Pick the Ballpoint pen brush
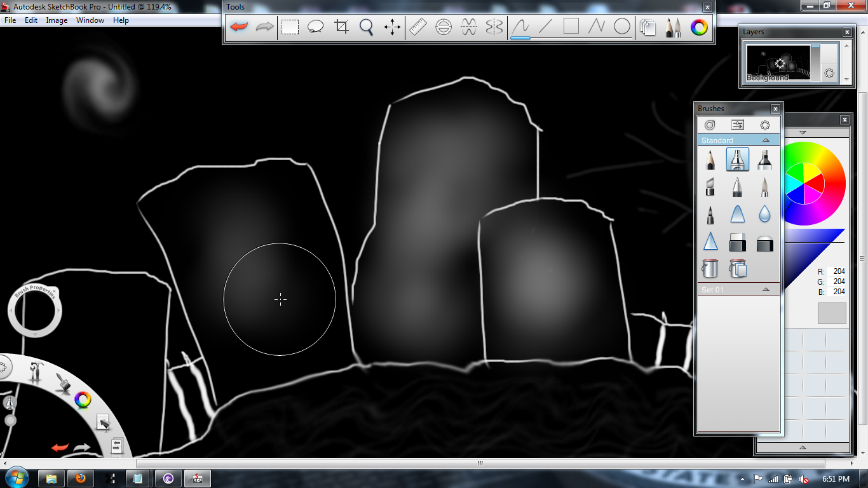Image resolution: width=868 pixels, height=488 pixels. [x=738, y=187]
